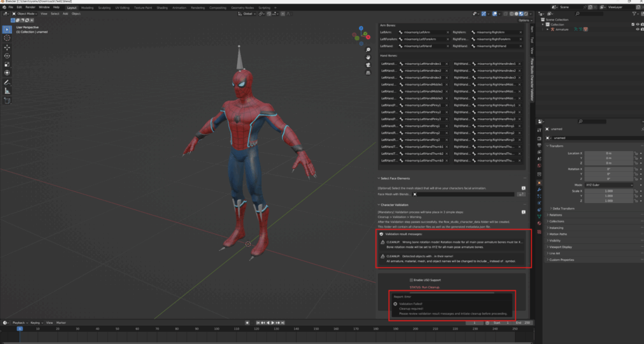Image resolution: width=644 pixels, height=344 pixels.
Task: Toggle camera view with the camera icon
Action: [x=367, y=64]
